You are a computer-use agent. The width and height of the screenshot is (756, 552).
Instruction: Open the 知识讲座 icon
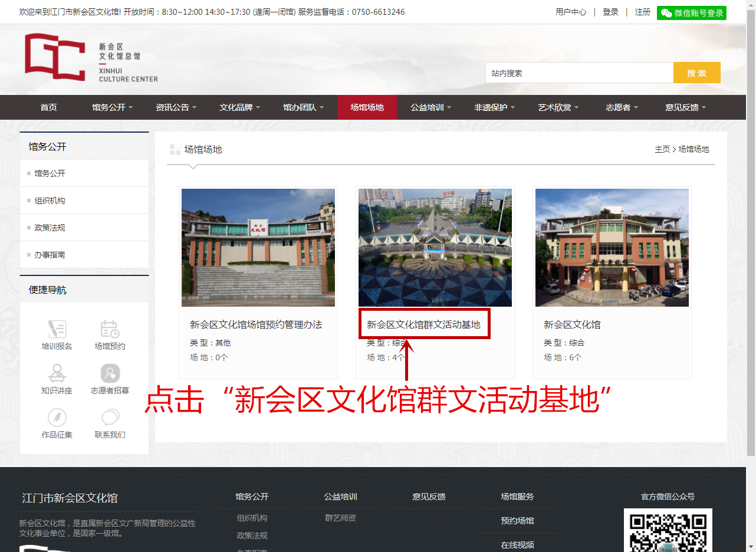(x=57, y=373)
